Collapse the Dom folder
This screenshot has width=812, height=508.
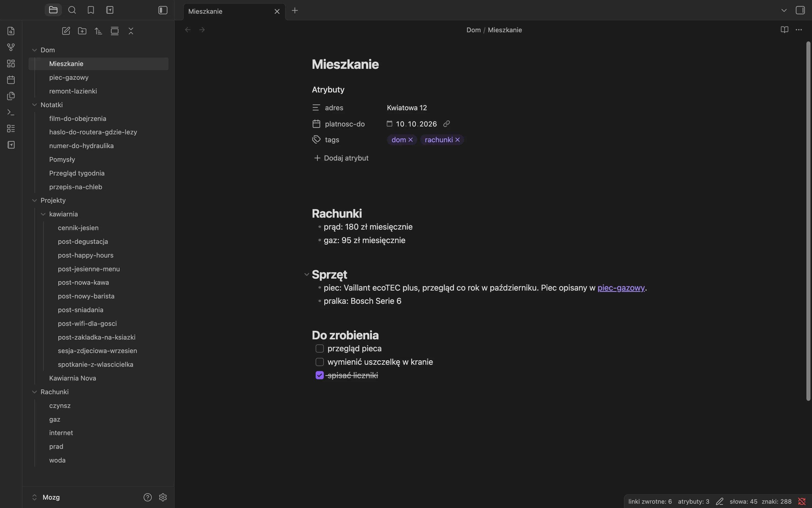[x=34, y=50]
